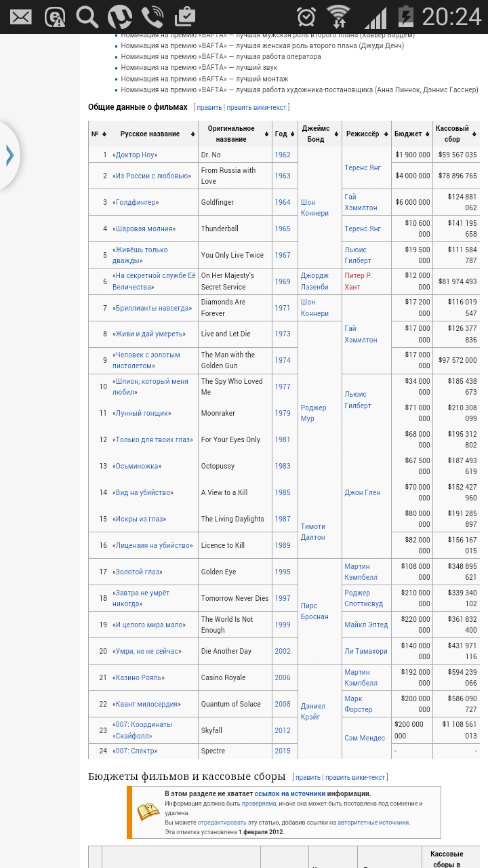Tap the battery status icon
Image resolution: width=488 pixels, height=868 pixels.
[405, 16]
